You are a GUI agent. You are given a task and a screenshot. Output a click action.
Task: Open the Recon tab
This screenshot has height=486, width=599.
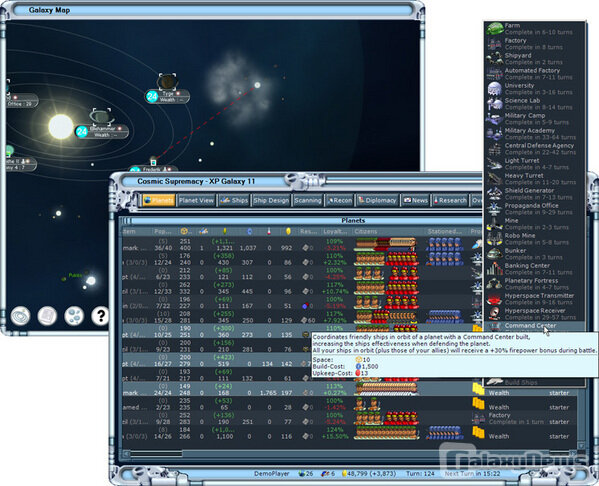coord(339,200)
